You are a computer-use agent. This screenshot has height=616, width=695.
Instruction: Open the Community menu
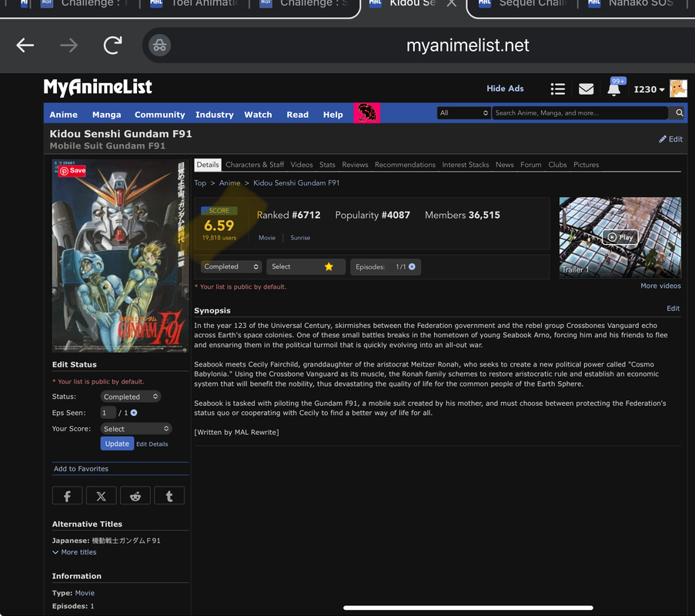click(159, 115)
